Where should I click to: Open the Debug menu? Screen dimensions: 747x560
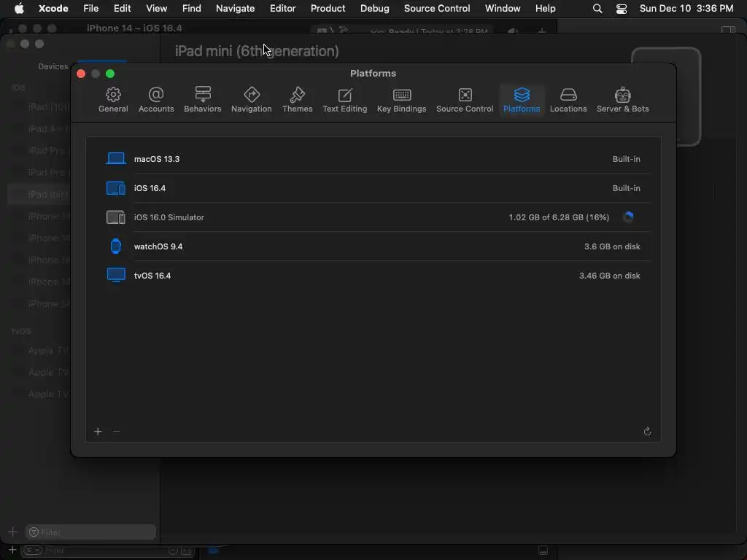[x=374, y=8]
